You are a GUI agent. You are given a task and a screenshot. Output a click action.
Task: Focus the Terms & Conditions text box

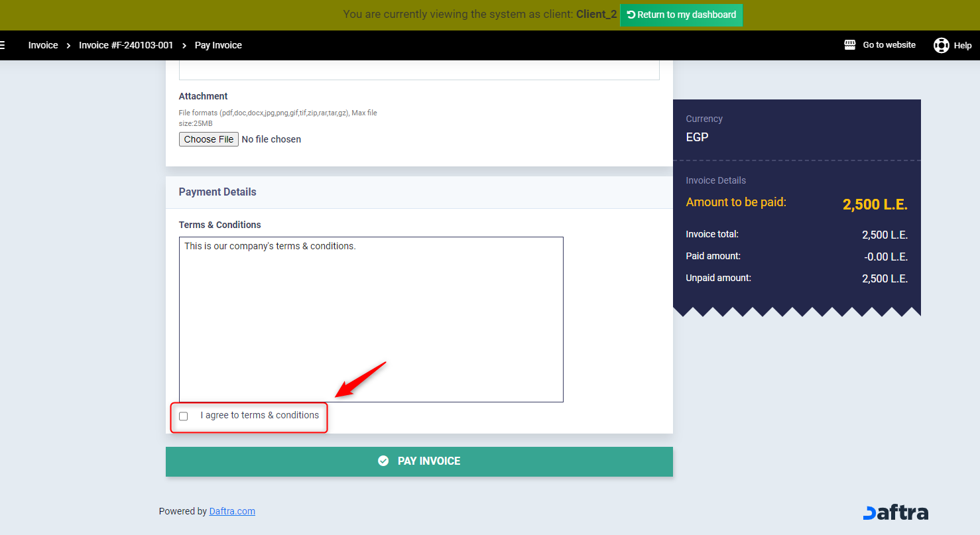click(x=371, y=319)
